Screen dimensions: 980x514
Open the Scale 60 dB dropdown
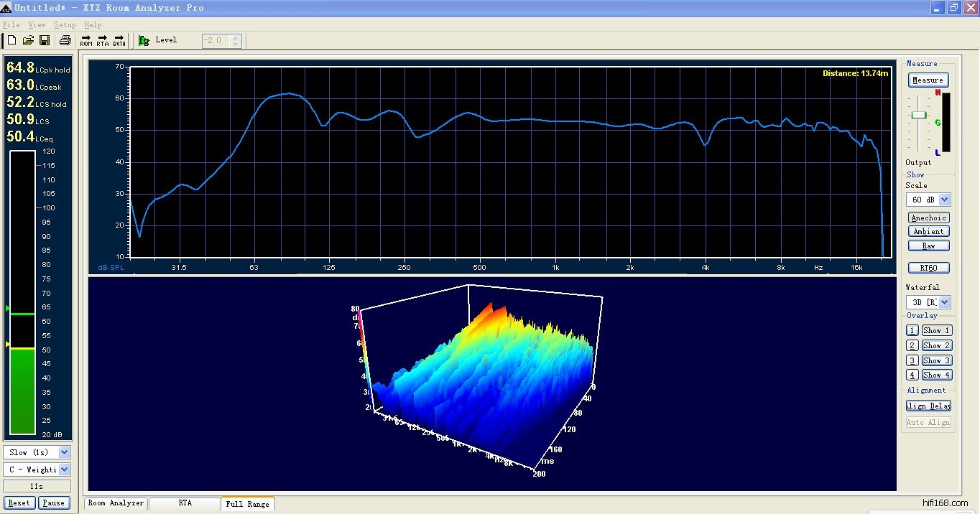[x=944, y=200]
